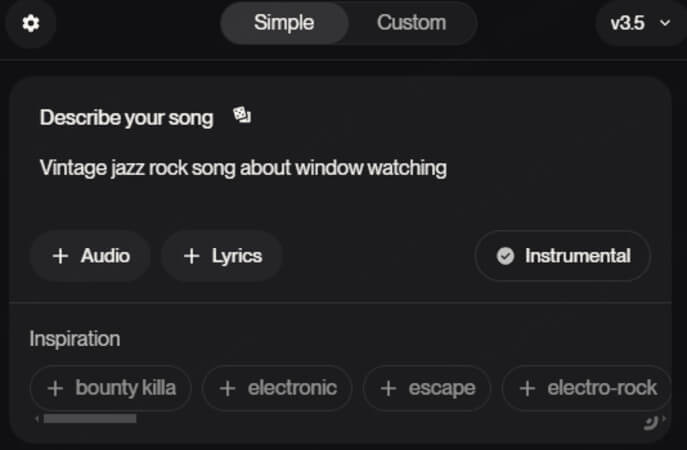Open settings with the gear icon
687x450 pixels.
click(x=31, y=23)
